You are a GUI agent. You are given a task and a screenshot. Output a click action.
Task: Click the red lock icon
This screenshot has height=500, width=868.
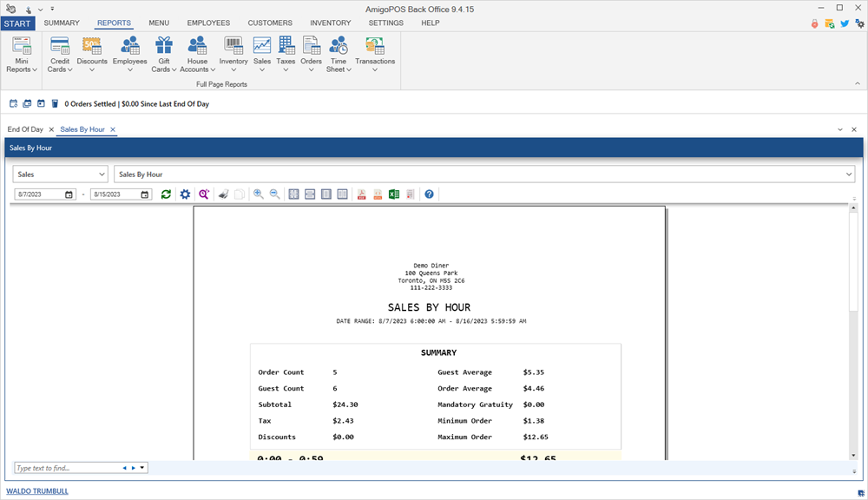tap(815, 23)
